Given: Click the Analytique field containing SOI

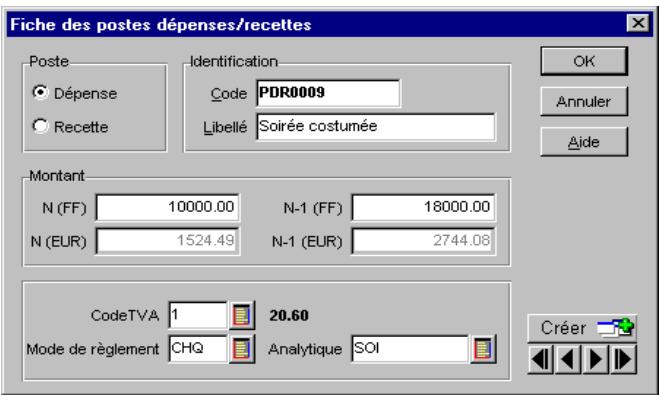Looking at the screenshot, I should point(410,349).
